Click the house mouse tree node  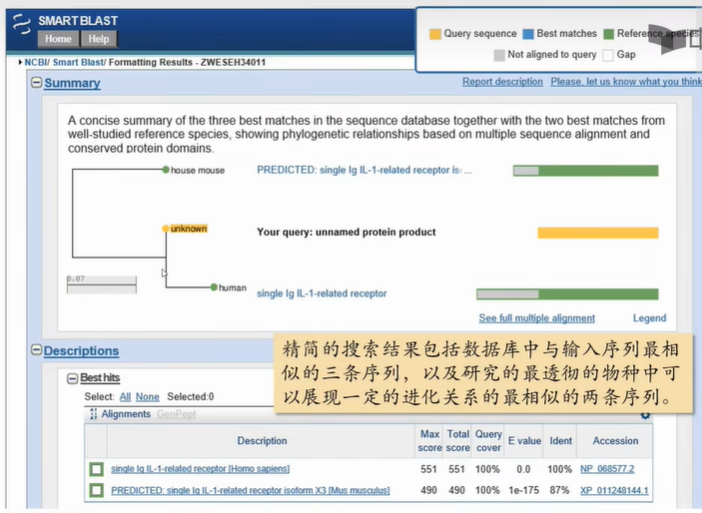[x=166, y=170]
